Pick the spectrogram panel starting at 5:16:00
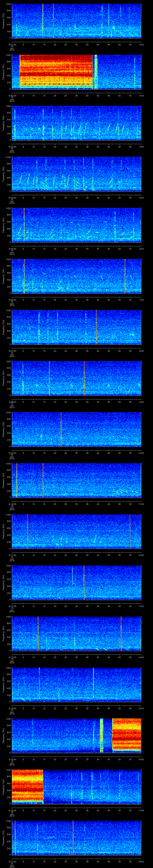This screenshot has height=868, width=153. [x=76, y=786]
